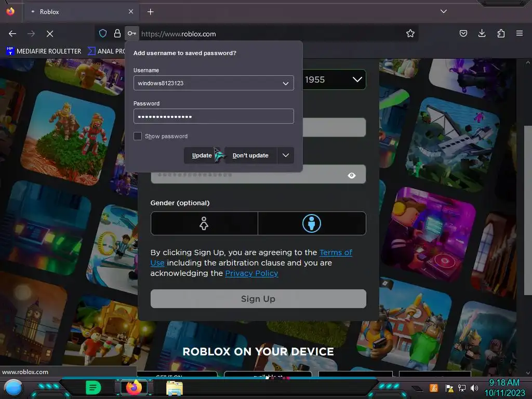
Task: Open the volume speaker tray icon
Action: (x=474, y=388)
